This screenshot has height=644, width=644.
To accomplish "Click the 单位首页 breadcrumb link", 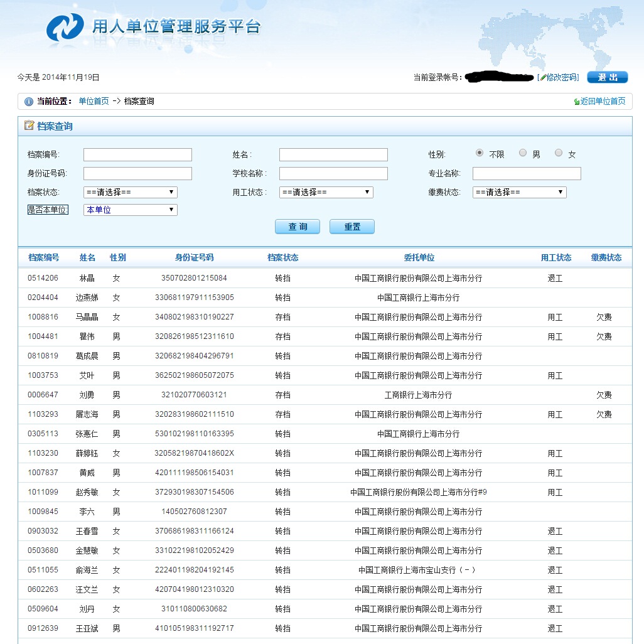I will 94,102.
